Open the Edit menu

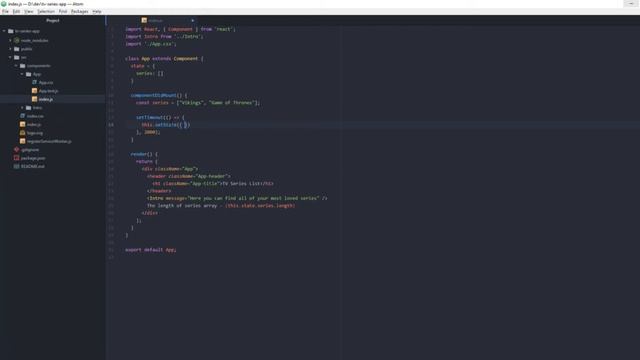(16, 11)
